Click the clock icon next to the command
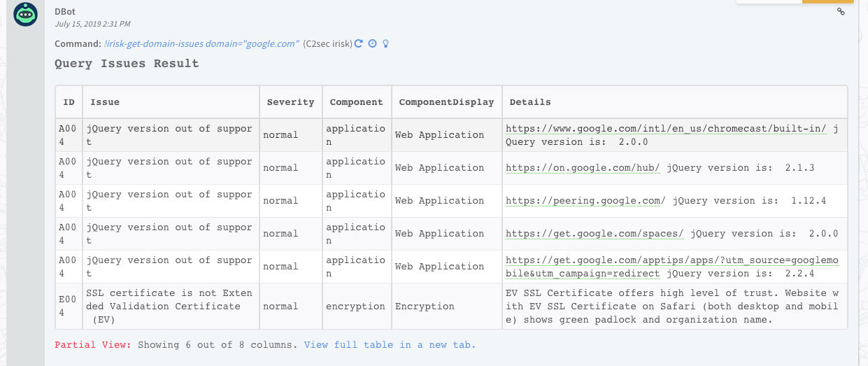The height and width of the screenshot is (366, 868). pyautogui.click(x=372, y=43)
